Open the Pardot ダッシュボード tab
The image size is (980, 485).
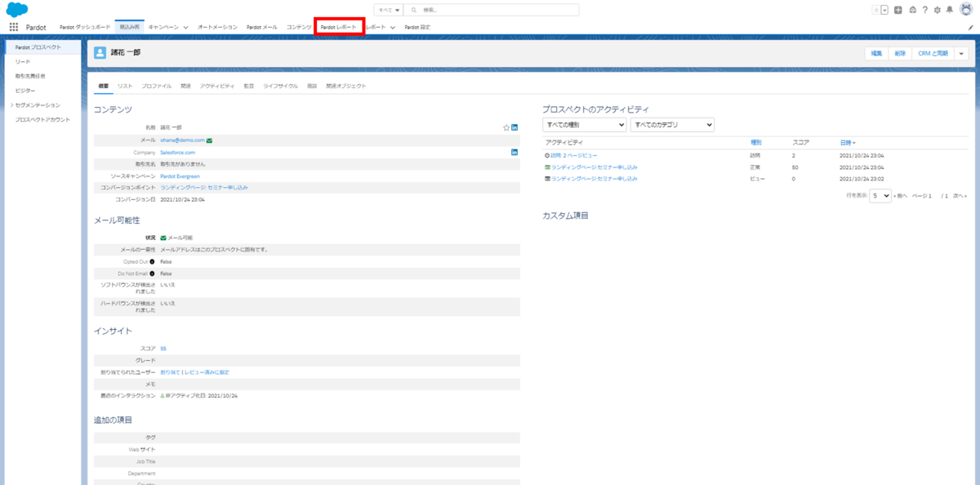(85, 27)
